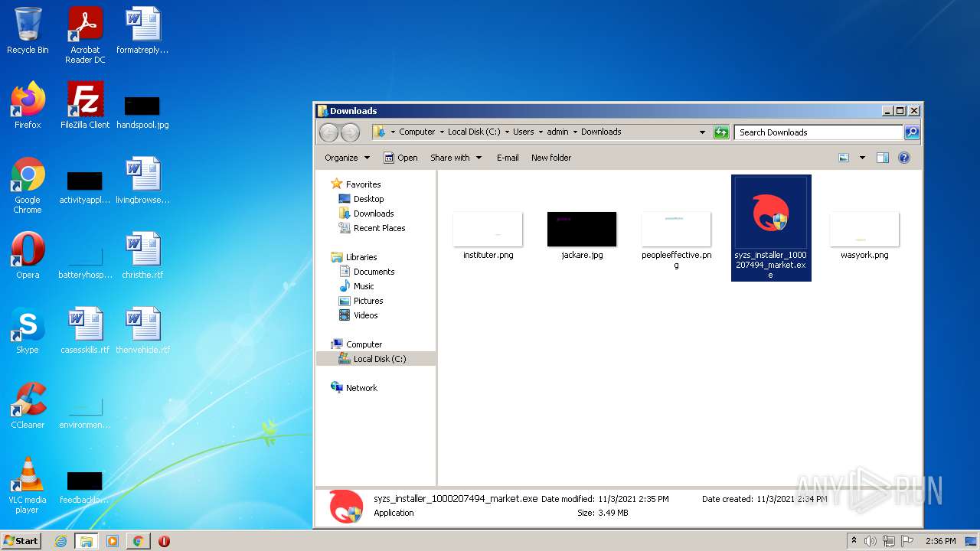
Task: Expand Local Disk (C:) breadcrumb arrow
Action: (x=507, y=132)
